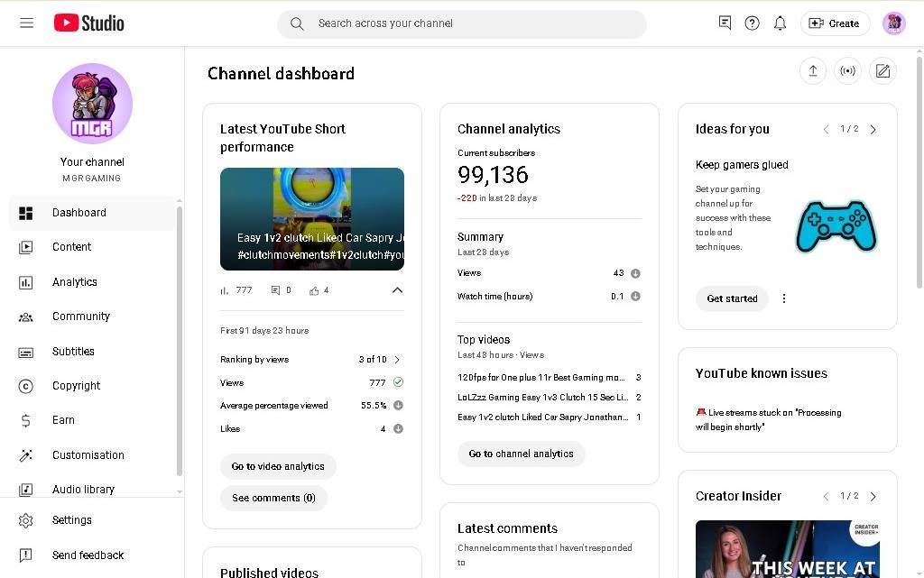Open options menu in Ideas for you card
Viewport: 924px width, 578px height.
[x=783, y=298]
